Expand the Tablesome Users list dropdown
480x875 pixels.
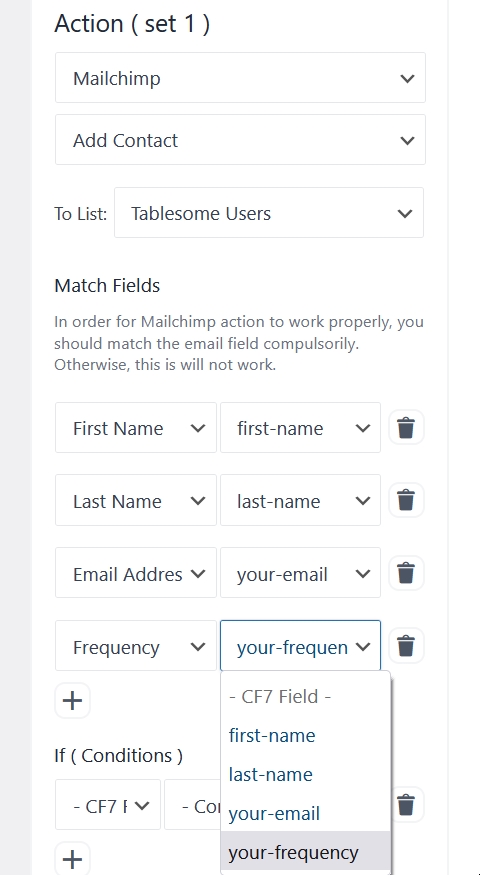pos(269,213)
